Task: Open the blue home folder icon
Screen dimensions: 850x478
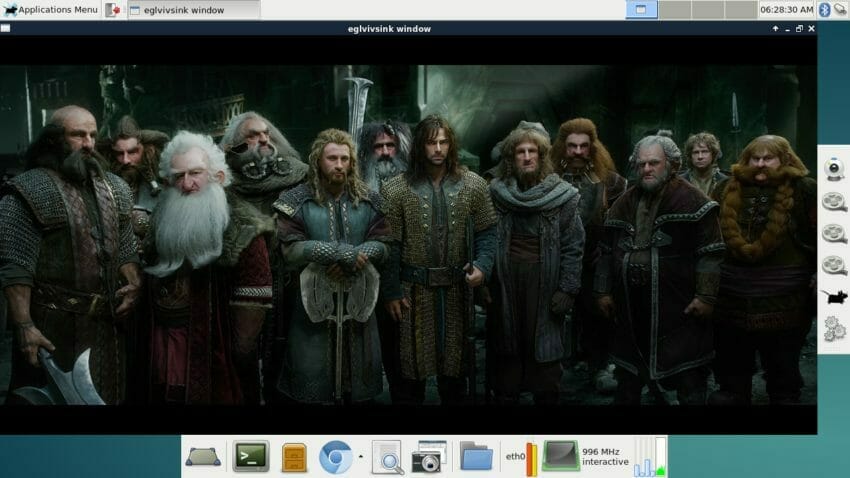Action: click(476, 456)
